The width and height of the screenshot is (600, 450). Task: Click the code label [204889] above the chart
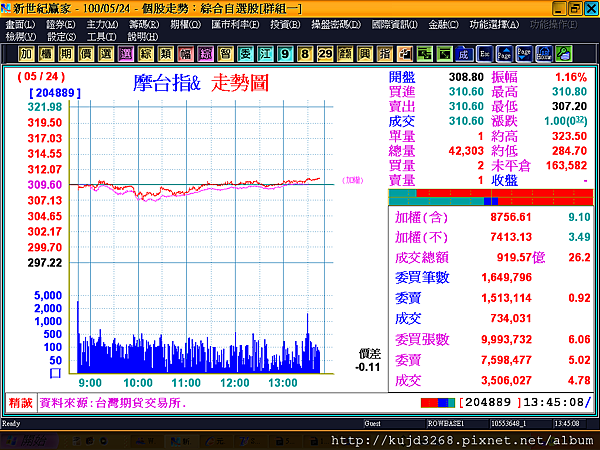tap(55, 93)
